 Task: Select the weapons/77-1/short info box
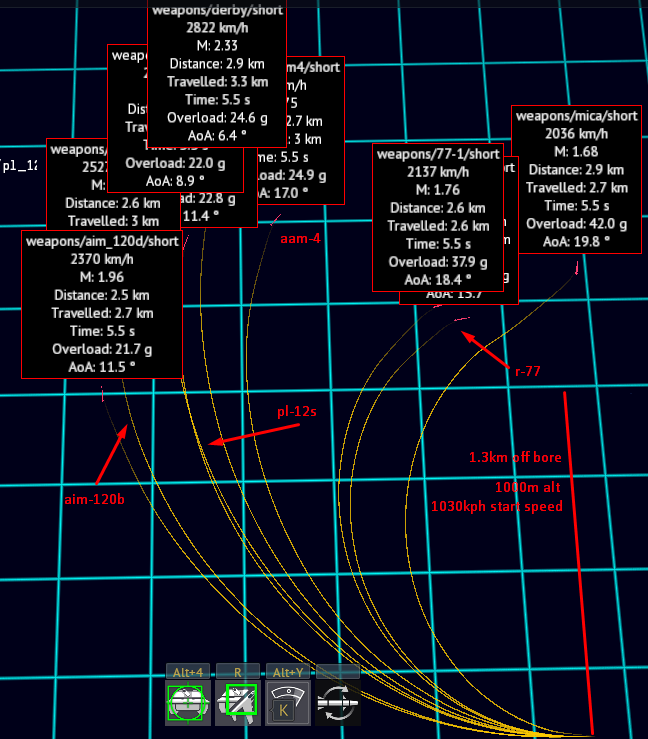[437, 217]
